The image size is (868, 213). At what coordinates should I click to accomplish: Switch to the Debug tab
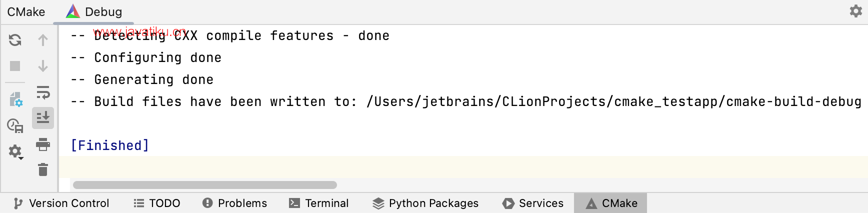click(x=94, y=11)
